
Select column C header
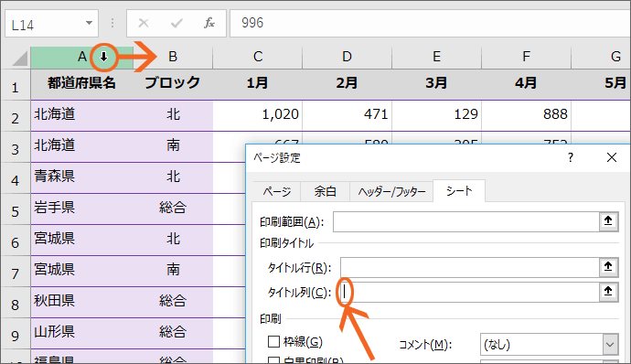[258, 58]
